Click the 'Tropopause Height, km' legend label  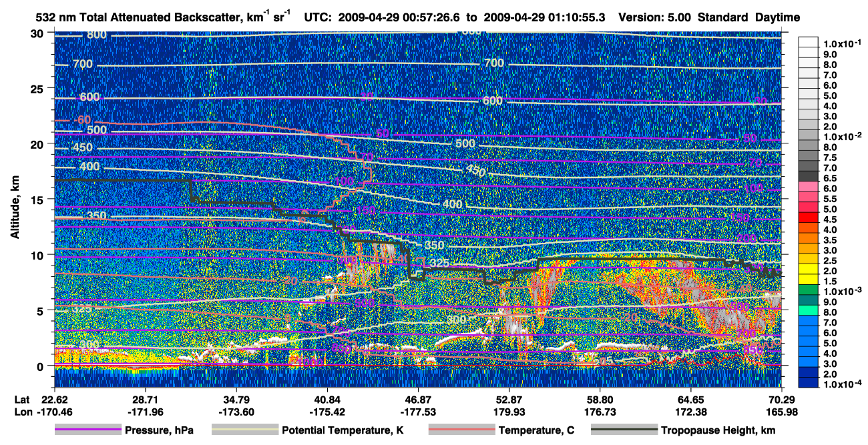click(718, 431)
